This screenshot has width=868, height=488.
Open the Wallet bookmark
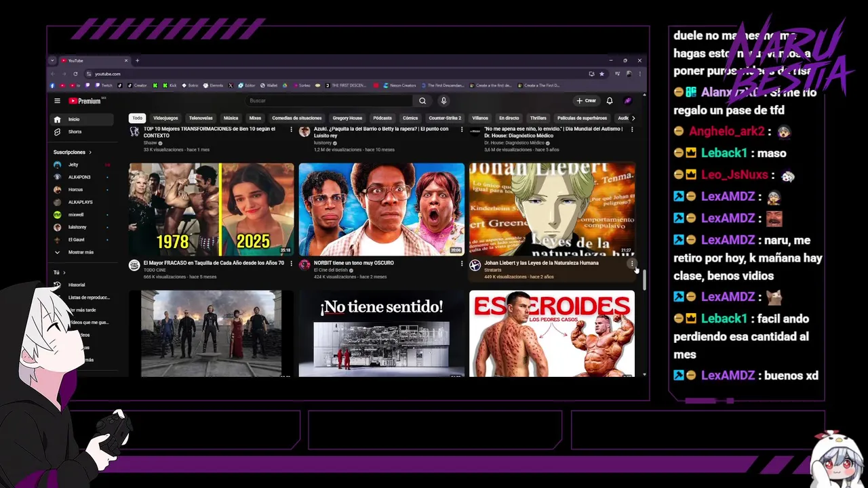268,85
